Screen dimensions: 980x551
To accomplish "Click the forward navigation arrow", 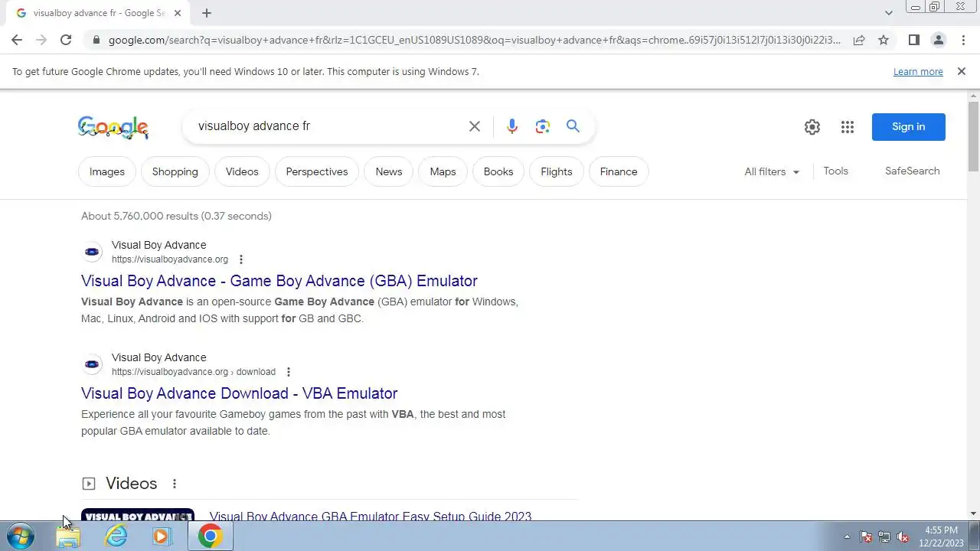I will click(41, 40).
